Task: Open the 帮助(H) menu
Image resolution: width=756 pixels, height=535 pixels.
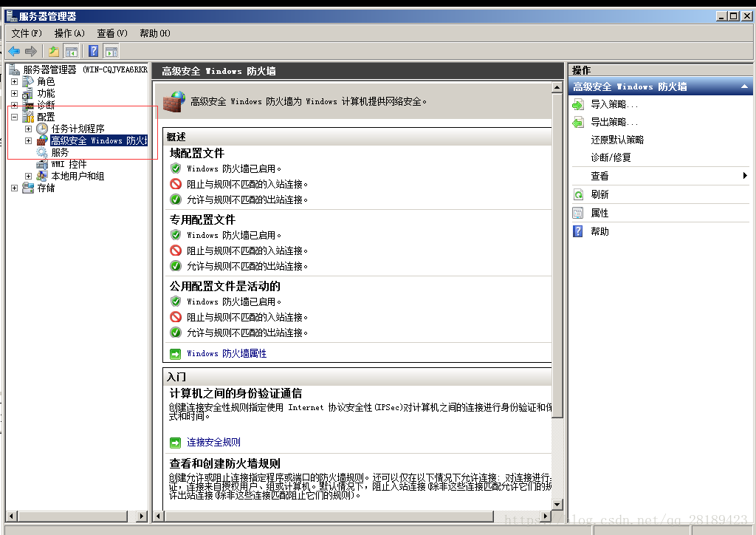Action: tap(155, 33)
